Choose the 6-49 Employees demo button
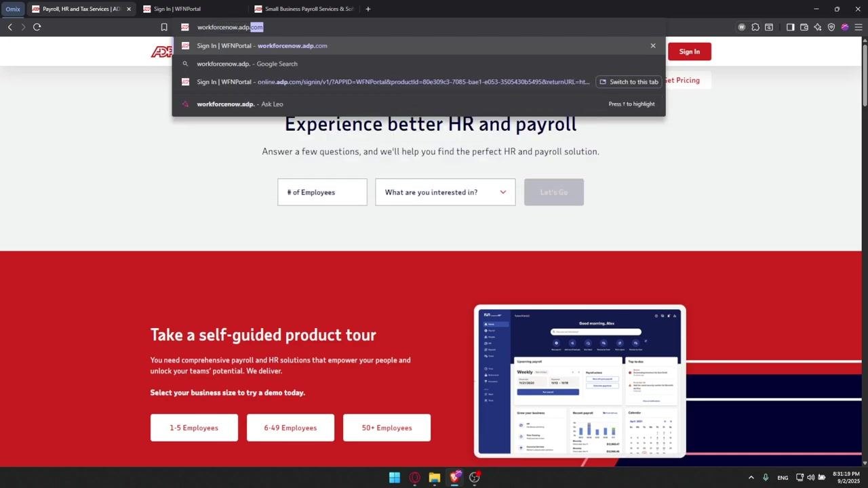 290,428
